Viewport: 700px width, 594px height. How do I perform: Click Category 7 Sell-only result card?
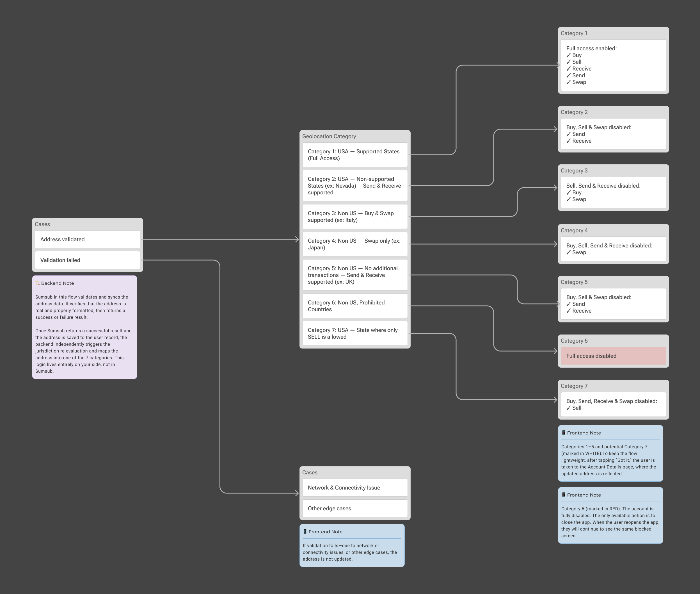coord(614,404)
